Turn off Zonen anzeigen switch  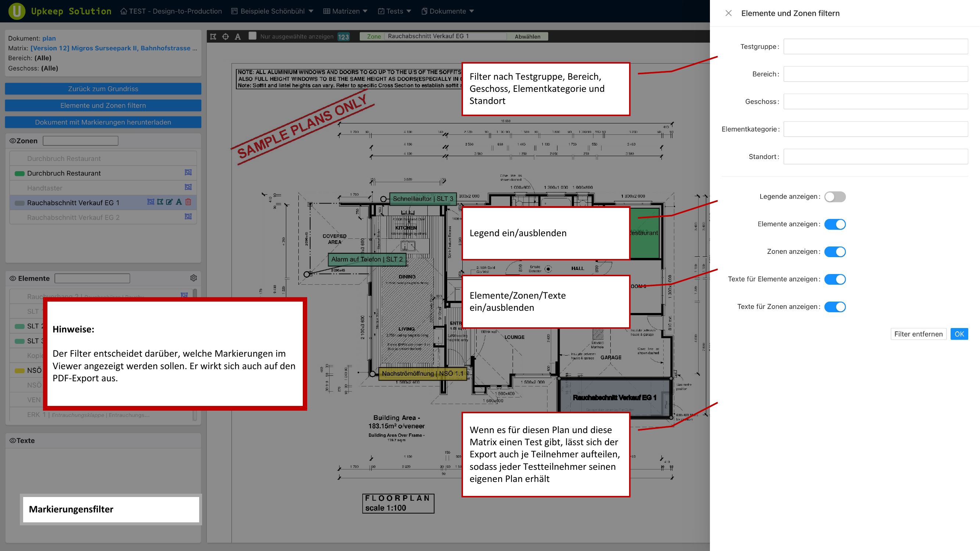835,252
